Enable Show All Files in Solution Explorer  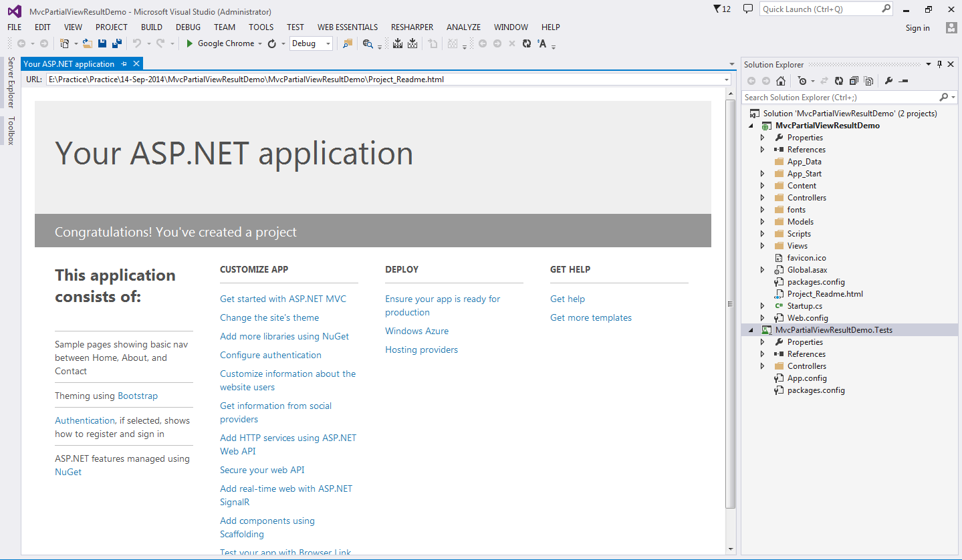[869, 80]
